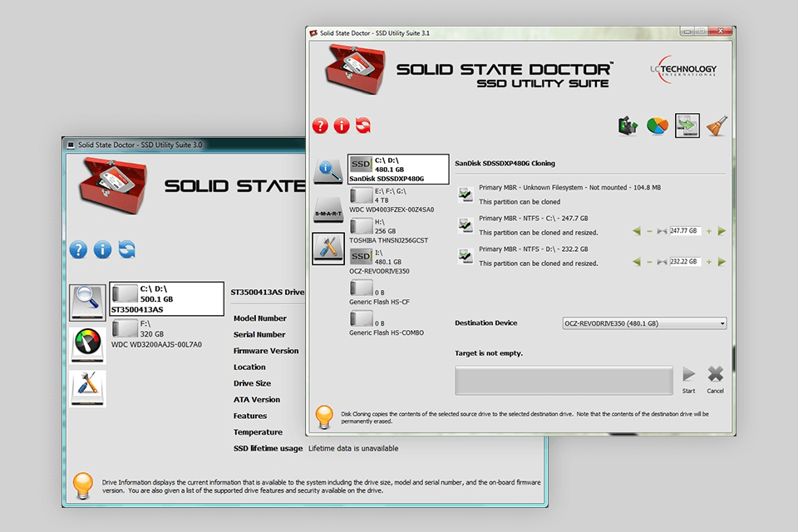Click Firmware Version label in 3.0 window
798x532 pixels.
point(266,351)
